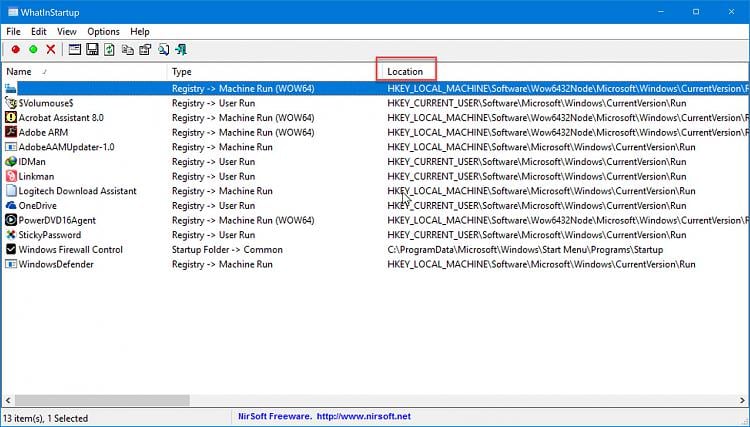Click the red Disable Selected Items icon
The width and height of the screenshot is (750, 427).
click(x=15, y=49)
